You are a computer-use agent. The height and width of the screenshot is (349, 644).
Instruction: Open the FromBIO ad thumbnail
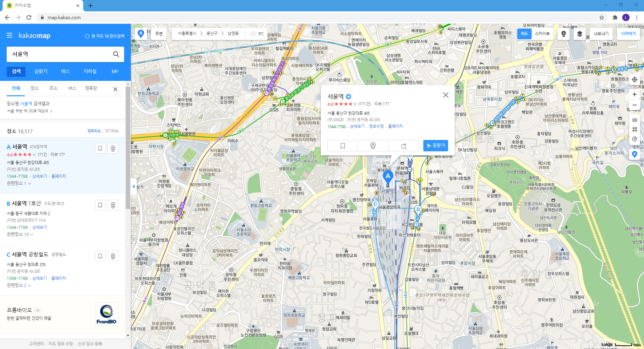pyautogui.click(x=106, y=314)
